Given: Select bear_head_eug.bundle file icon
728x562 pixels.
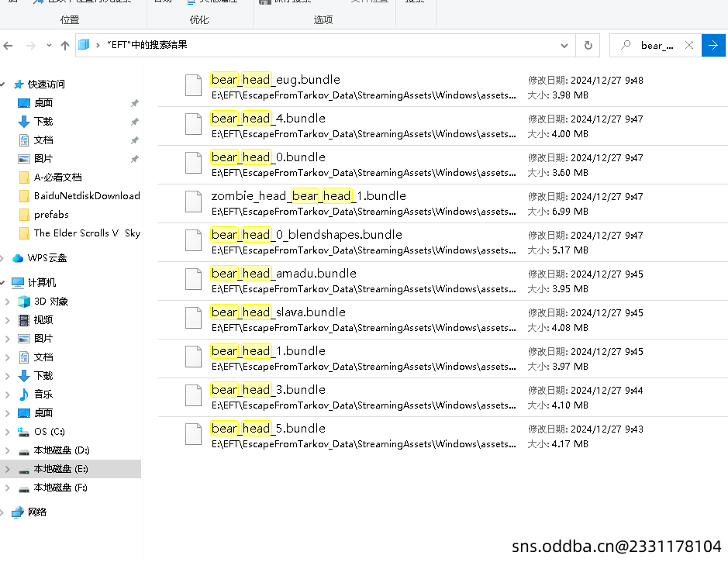Looking at the screenshot, I should (194, 85).
